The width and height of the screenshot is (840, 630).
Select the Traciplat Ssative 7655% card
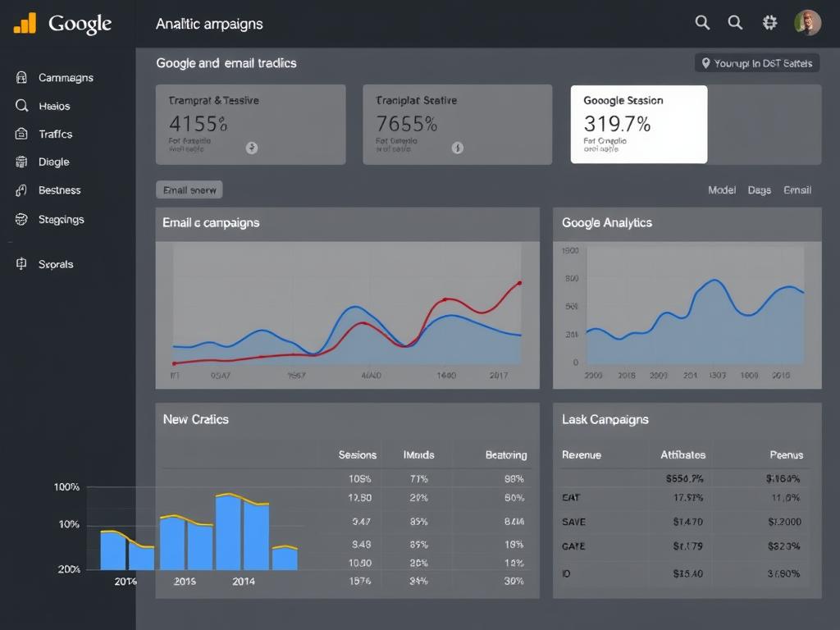pyautogui.click(x=458, y=125)
